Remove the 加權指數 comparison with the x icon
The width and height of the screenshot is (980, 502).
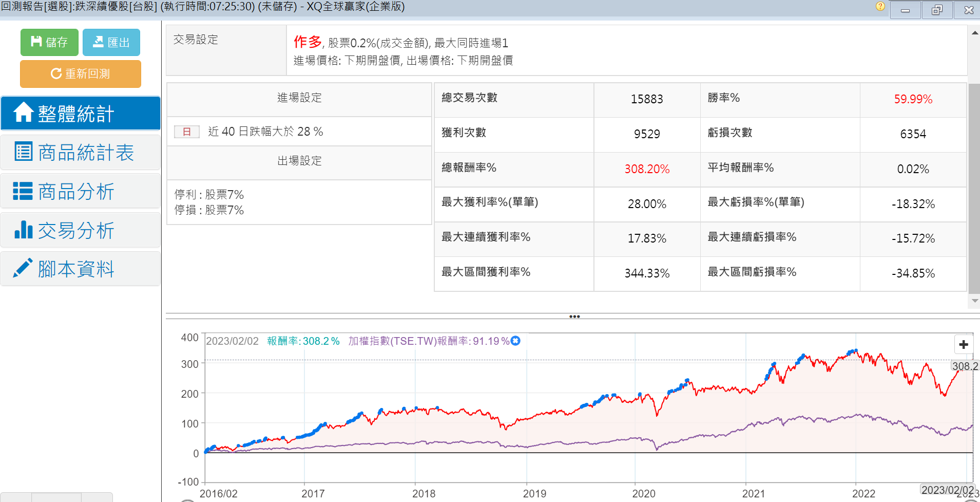tap(516, 341)
